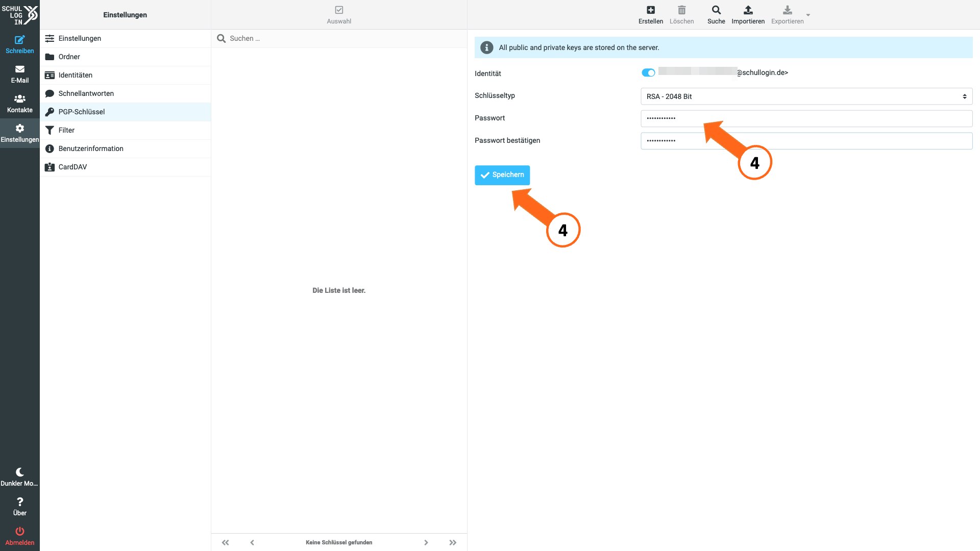Go to previous page of keys
Viewport: 980px width, 551px height.
(252, 542)
